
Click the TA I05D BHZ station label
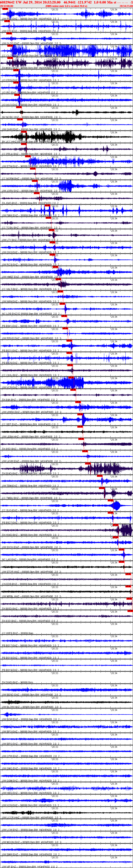10,449
